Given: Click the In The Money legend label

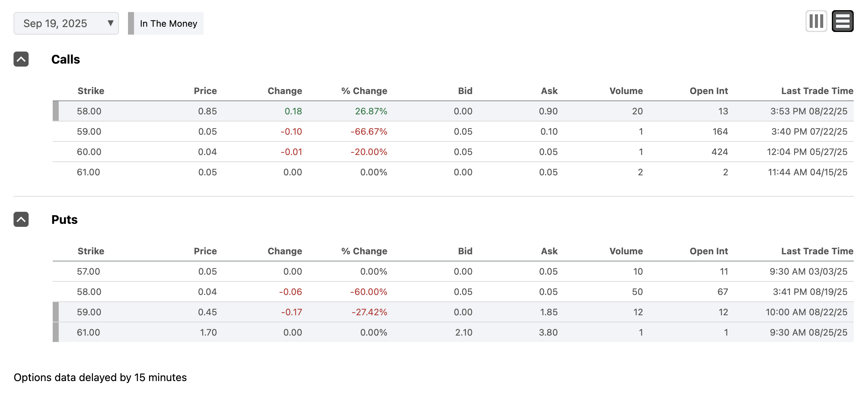Looking at the screenshot, I should (168, 23).
